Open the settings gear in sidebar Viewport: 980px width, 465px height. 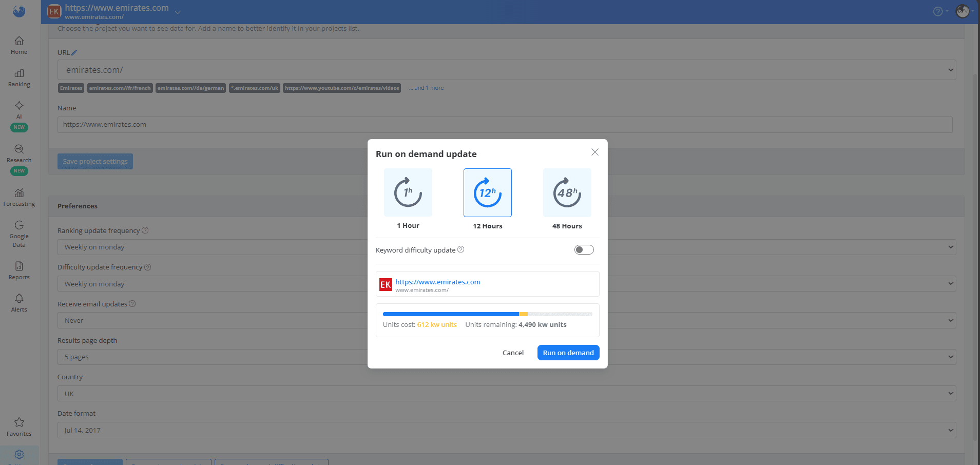point(19,455)
